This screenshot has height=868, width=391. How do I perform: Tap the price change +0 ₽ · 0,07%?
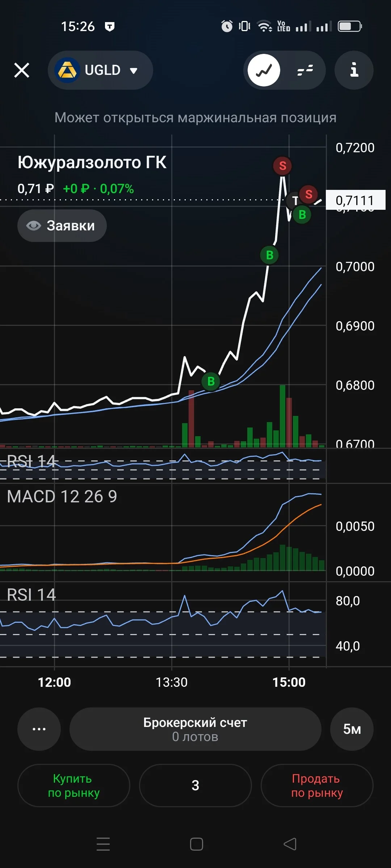(98, 189)
